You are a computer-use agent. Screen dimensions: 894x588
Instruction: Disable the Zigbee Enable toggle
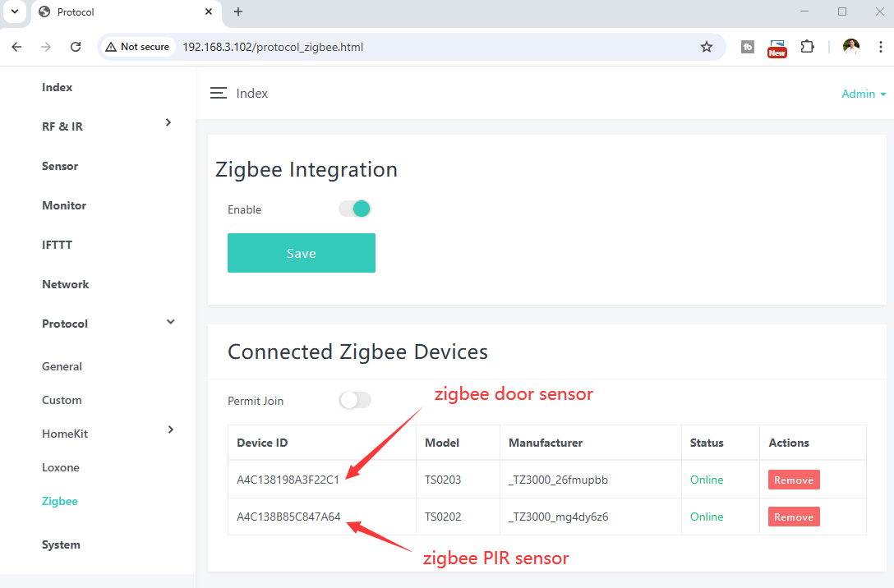click(x=355, y=209)
